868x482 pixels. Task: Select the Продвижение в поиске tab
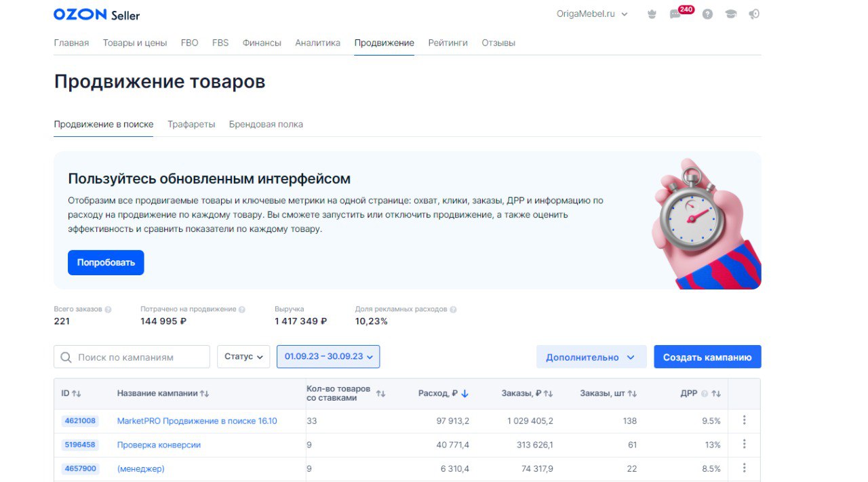[104, 125]
